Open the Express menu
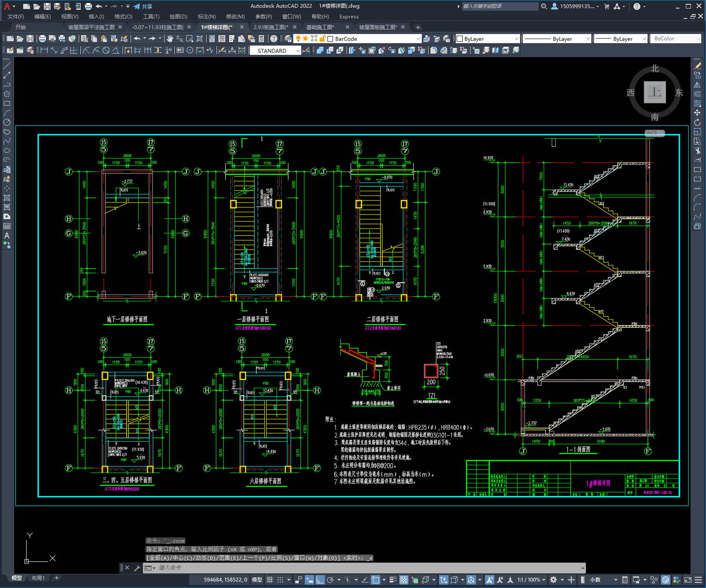The image size is (706, 588). click(349, 16)
